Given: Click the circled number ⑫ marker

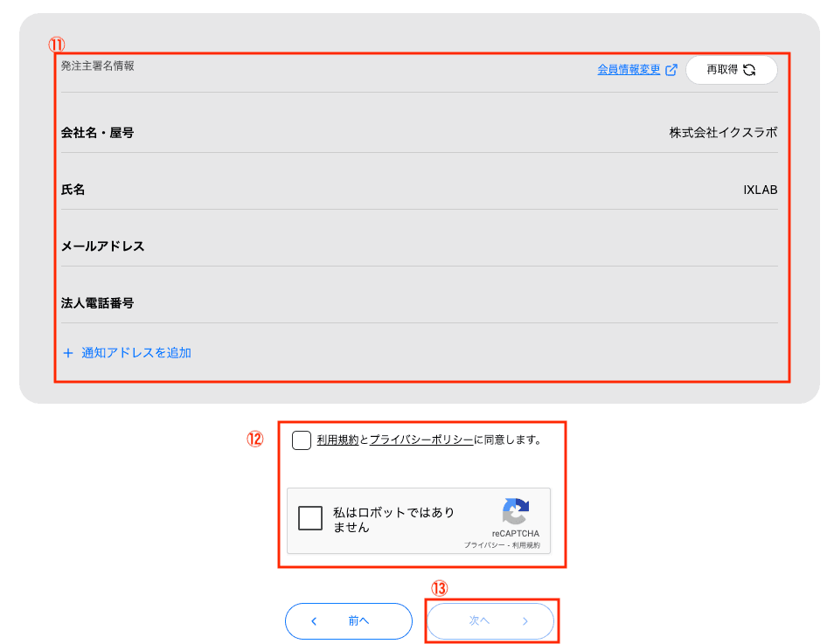Looking at the screenshot, I should click(254, 440).
